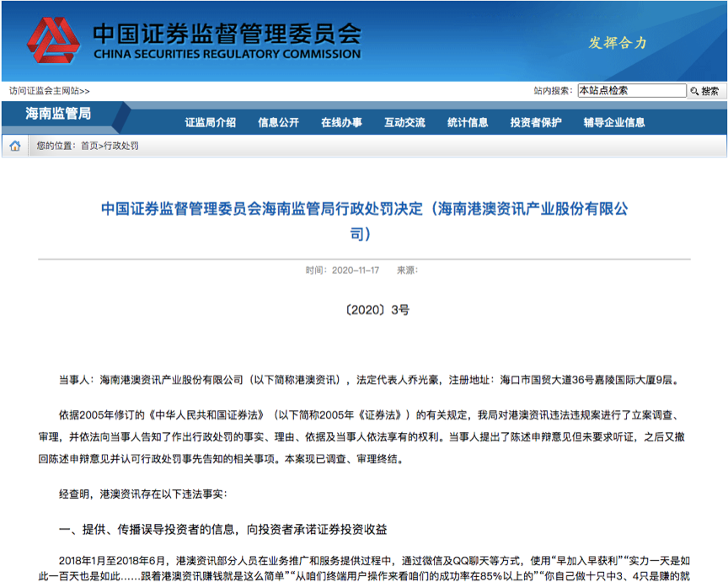Click the 海南监管局 header label
Screen dimensions: 728x582
(58, 113)
